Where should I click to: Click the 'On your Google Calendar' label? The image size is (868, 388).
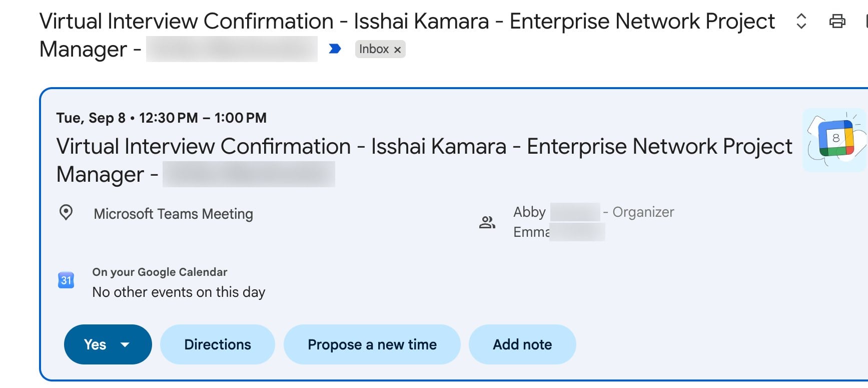160,272
